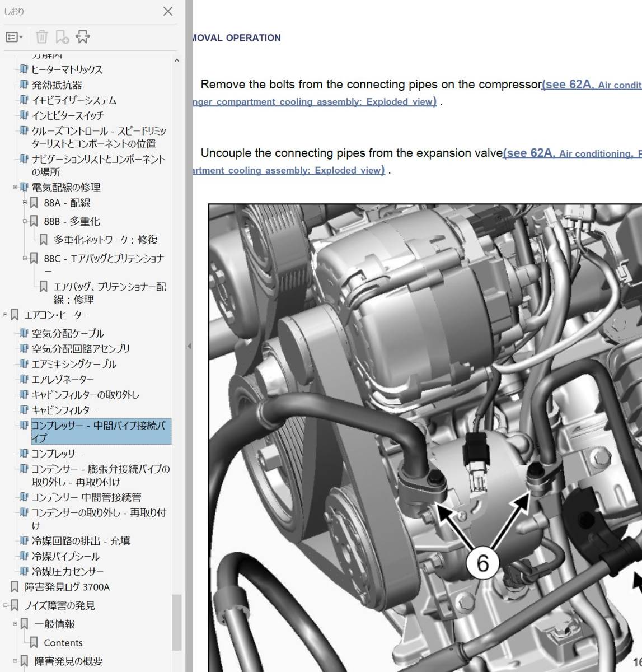Follow the expansion valve 'see 62A' link
The height and width of the screenshot is (672, 642).
572,153
